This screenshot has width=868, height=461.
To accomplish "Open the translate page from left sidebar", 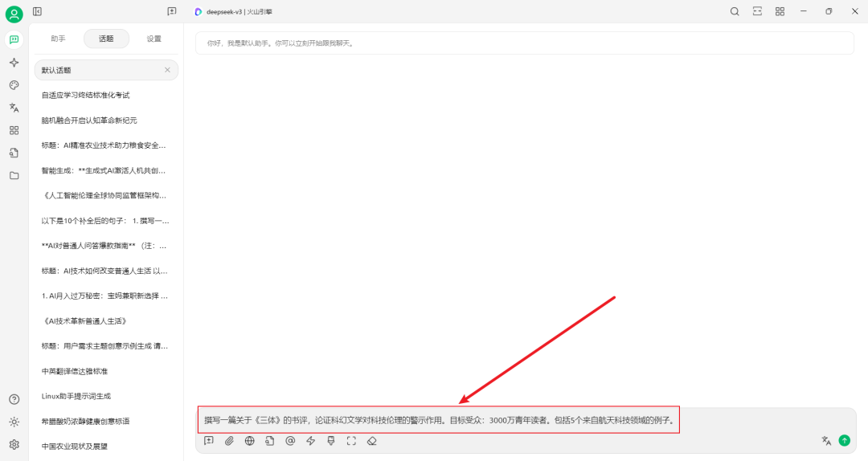I will 14,108.
